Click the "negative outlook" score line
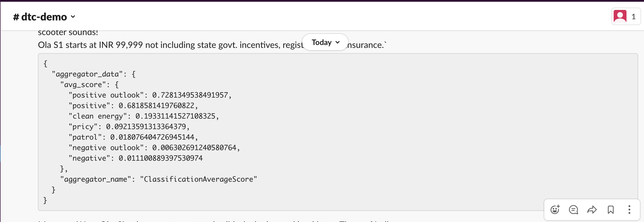Viewport: 644px width, 222px height. point(154,148)
